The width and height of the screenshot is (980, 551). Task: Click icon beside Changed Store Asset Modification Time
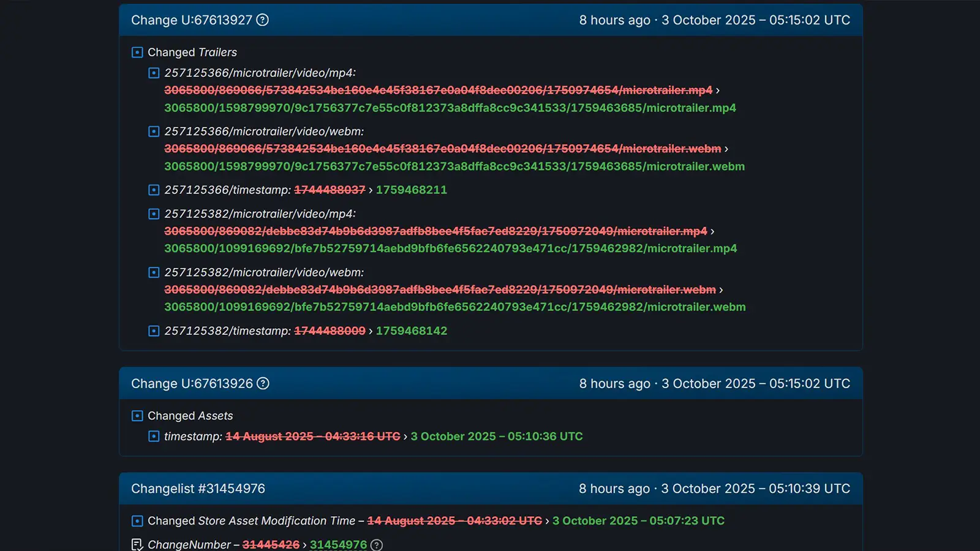tap(137, 521)
